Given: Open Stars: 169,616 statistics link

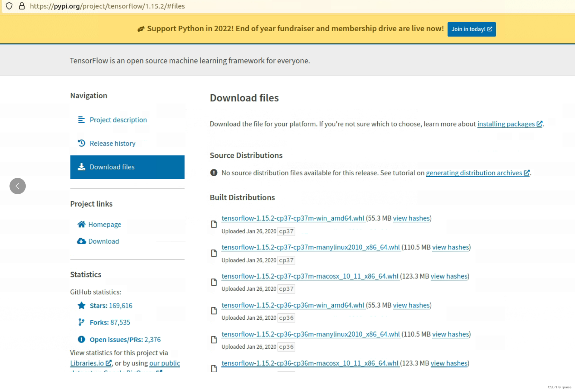Looking at the screenshot, I should (x=111, y=306).
